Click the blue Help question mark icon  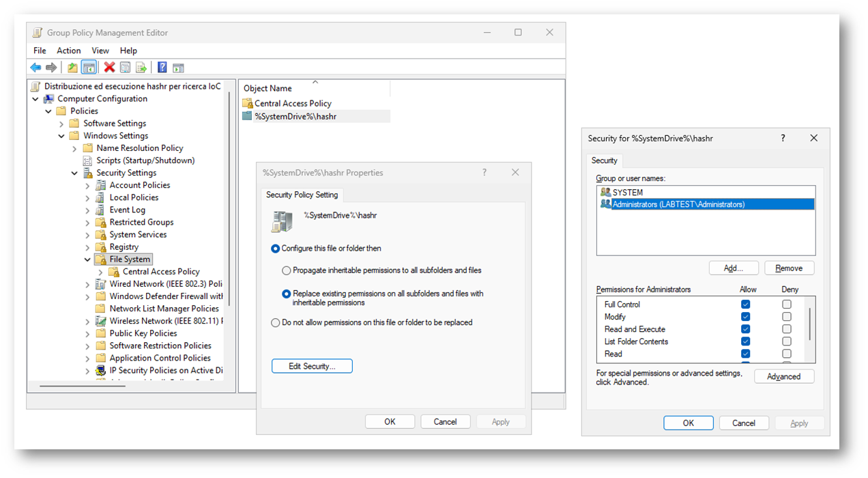click(x=162, y=68)
